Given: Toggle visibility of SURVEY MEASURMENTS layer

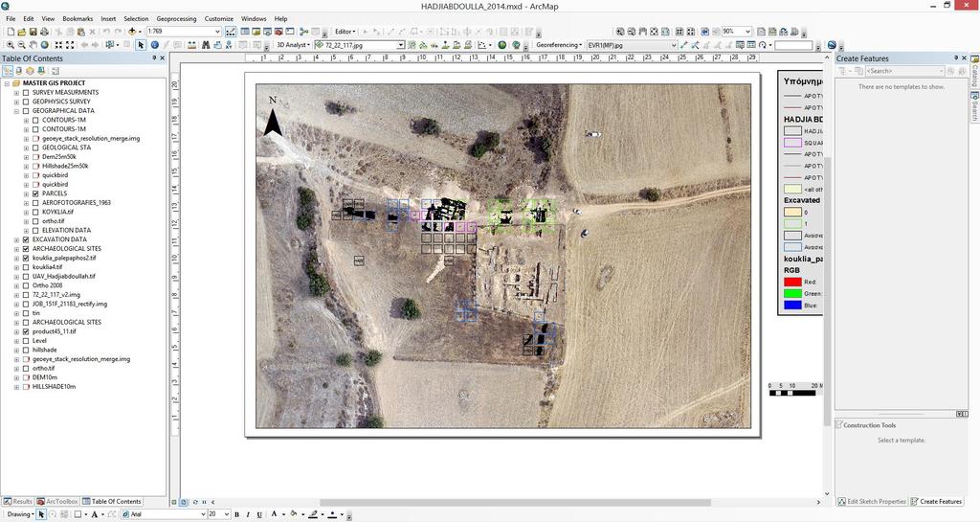Looking at the screenshot, I should click(x=26, y=92).
